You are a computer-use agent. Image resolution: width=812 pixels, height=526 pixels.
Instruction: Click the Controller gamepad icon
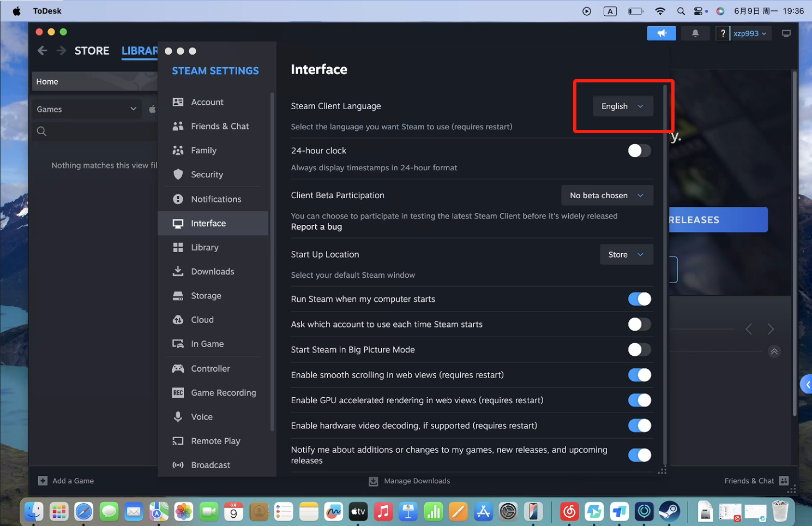click(x=178, y=368)
